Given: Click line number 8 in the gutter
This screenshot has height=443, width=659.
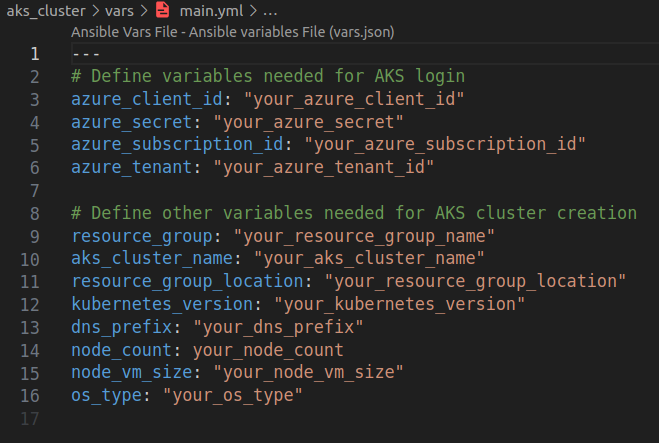Looking at the screenshot, I should click(x=35, y=213).
